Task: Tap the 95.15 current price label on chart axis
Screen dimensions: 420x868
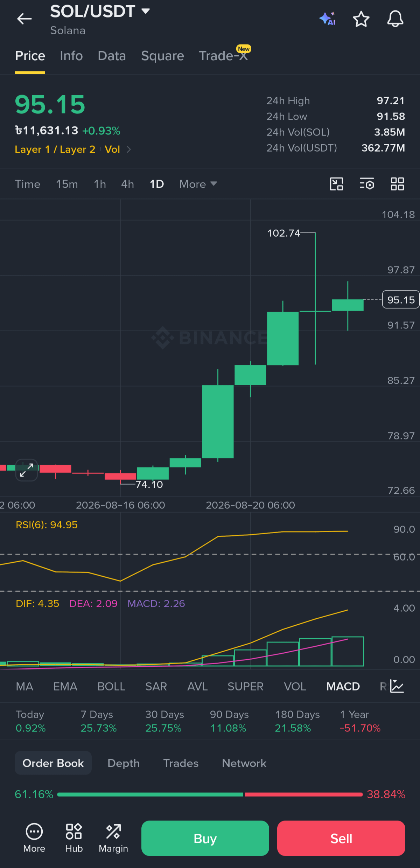Action: tap(401, 300)
